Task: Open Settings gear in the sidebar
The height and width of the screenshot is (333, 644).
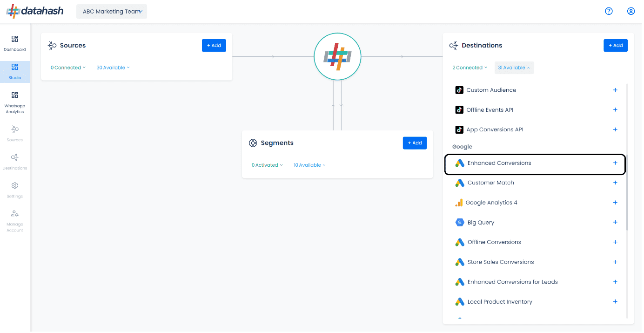Action: 15,190
